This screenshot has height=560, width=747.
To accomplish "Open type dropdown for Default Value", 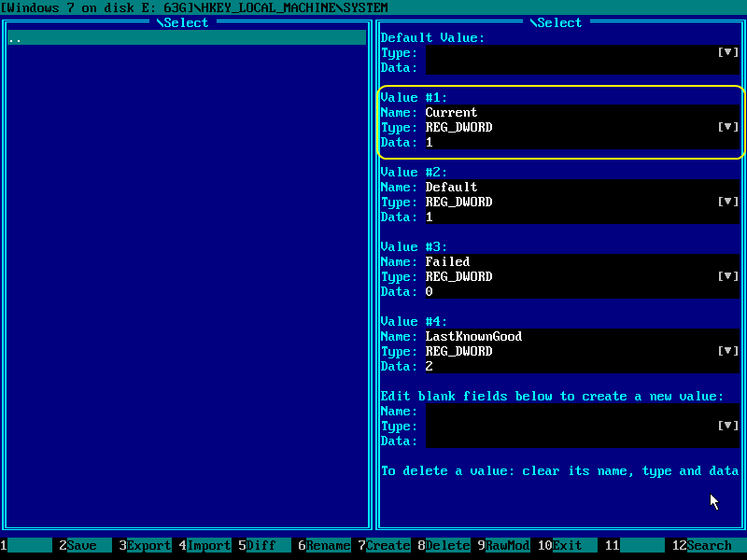I will 728,52.
